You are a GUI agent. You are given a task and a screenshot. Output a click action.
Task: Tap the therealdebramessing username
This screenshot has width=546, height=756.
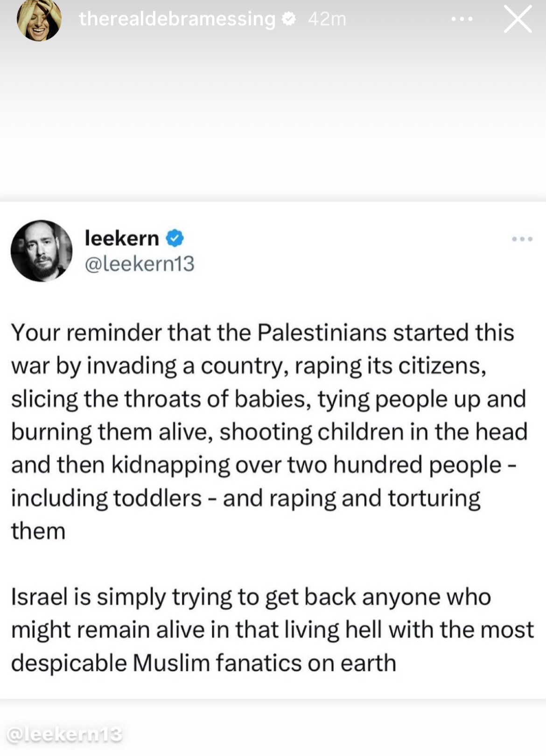(177, 19)
